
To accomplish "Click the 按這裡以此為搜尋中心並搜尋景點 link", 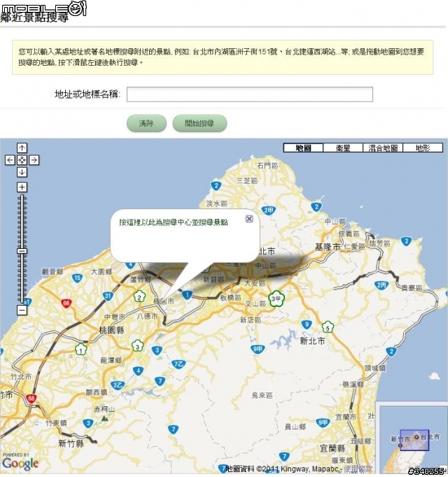I will click(174, 222).
